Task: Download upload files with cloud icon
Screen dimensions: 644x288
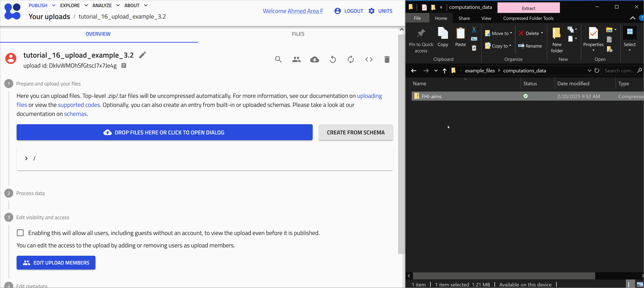Action: (315, 60)
